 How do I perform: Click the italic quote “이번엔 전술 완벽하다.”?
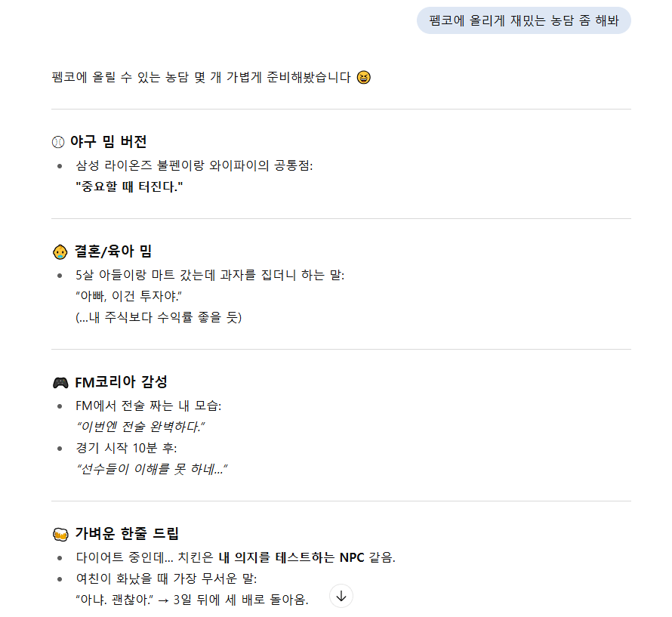click(140, 427)
